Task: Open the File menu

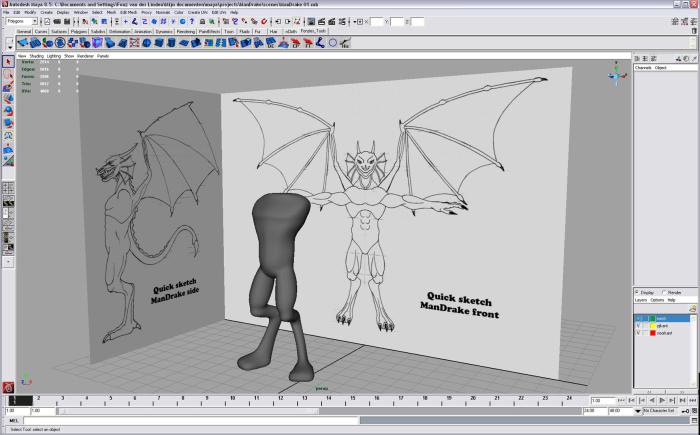Action: coord(6,13)
